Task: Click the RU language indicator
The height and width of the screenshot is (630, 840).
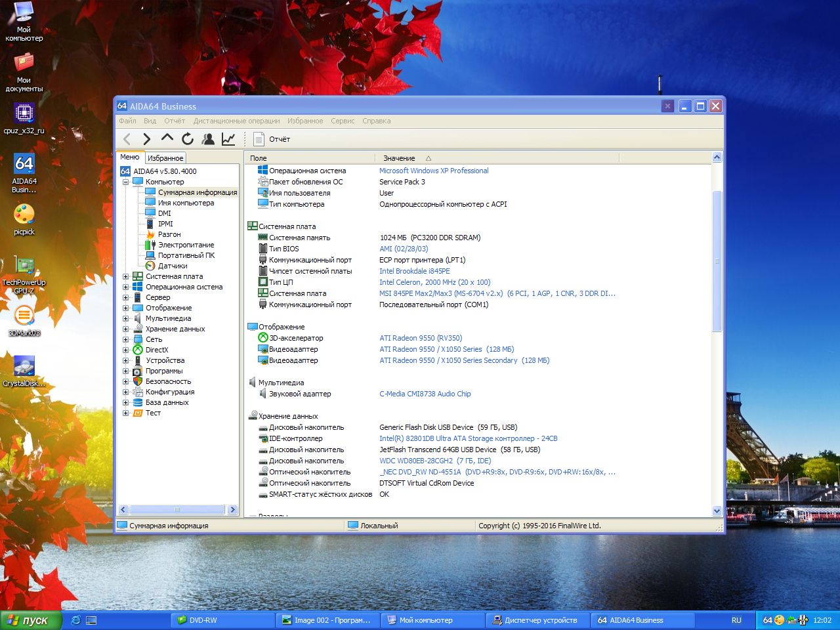Action: click(x=736, y=620)
